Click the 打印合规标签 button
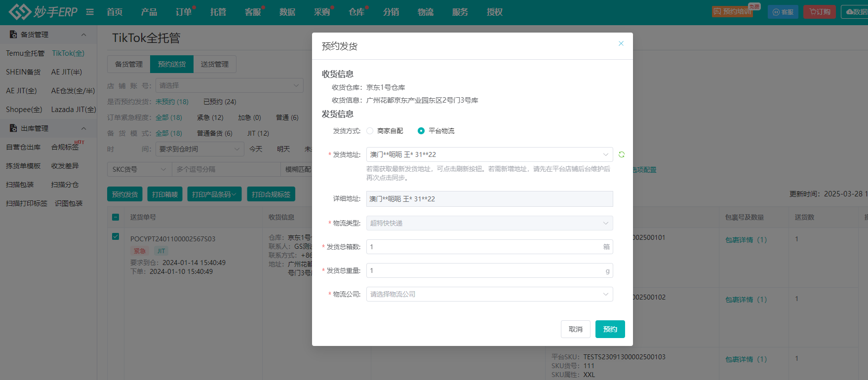The height and width of the screenshot is (380, 868). click(271, 194)
